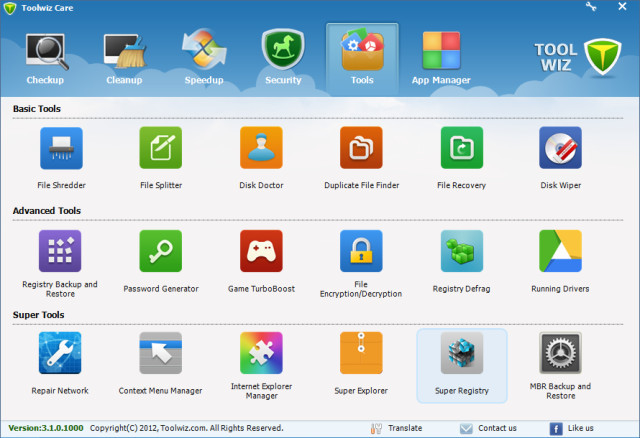The image size is (640, 438).
Task: Select the Security tab
Action: coord(283,59)
